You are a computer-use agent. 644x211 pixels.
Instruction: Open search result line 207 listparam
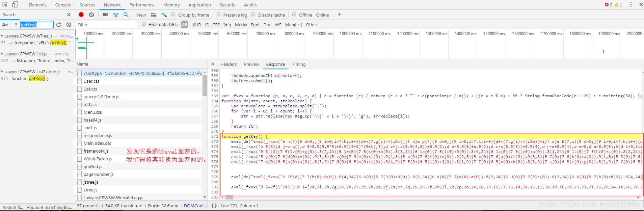click(x=37, y=60)
